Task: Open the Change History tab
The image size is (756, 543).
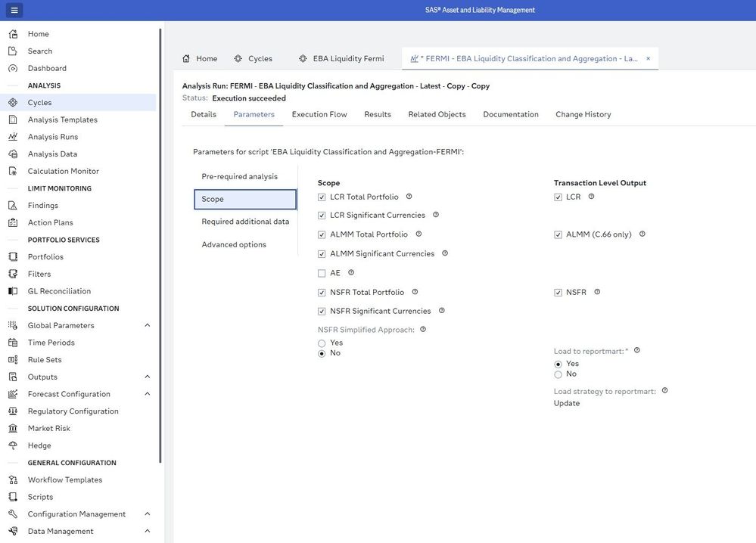Action: [x=583, y=115]
